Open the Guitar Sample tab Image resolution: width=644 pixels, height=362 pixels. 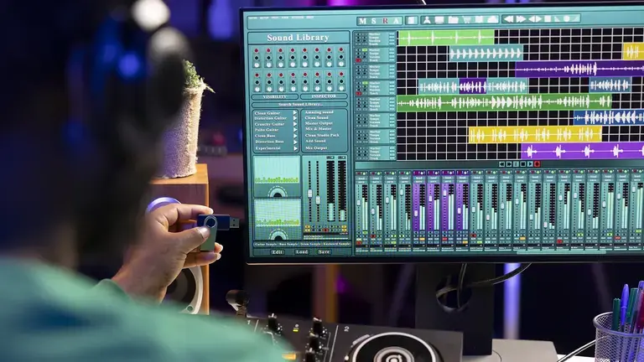[x=266, y=245]
